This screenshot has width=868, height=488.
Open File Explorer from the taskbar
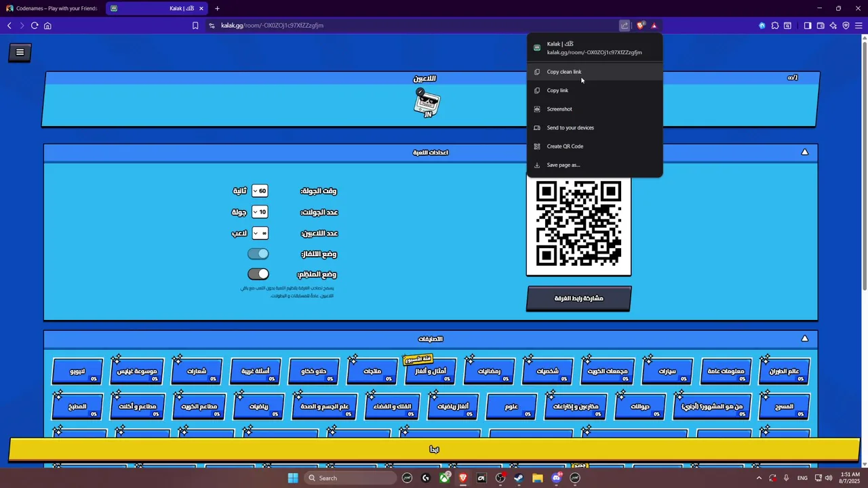tap(538, 478)
